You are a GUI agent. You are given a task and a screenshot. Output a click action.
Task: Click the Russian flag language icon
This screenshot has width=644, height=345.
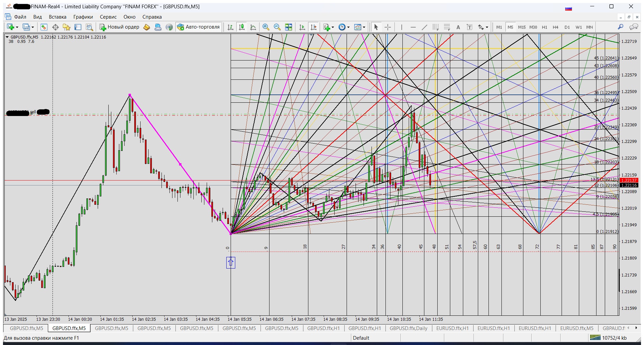point(569,9)
